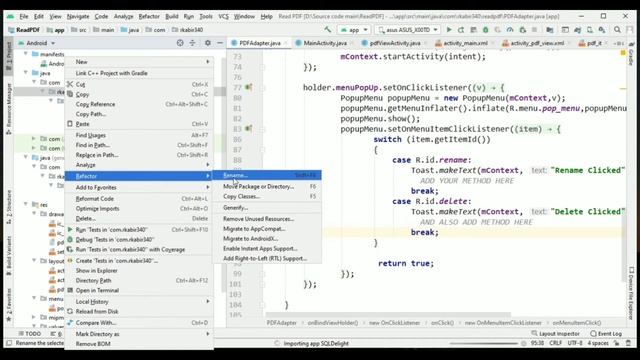Viewport: 640px width, 360px height.
Task: Click the green Run app icon
Action: [449, 30]
